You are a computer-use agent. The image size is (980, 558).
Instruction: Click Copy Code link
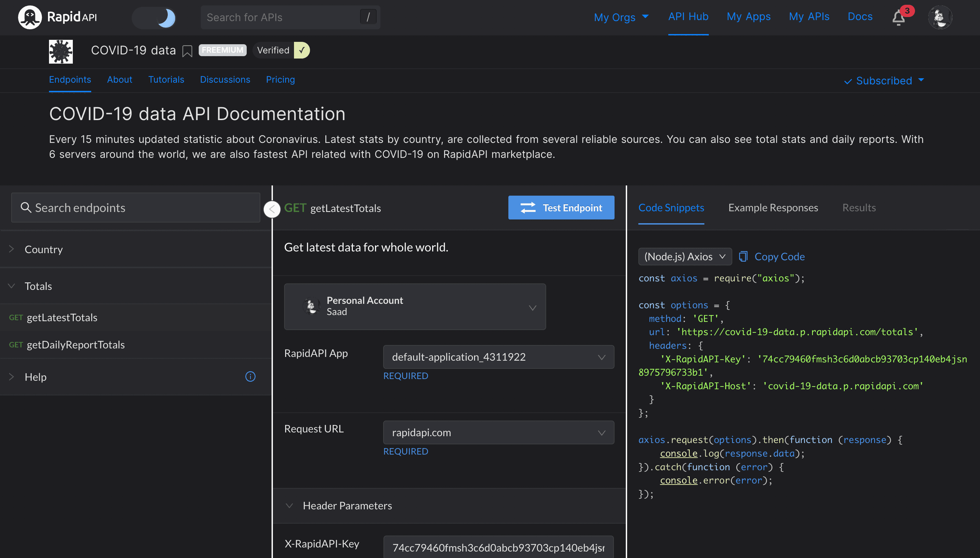tap(772, 257)
